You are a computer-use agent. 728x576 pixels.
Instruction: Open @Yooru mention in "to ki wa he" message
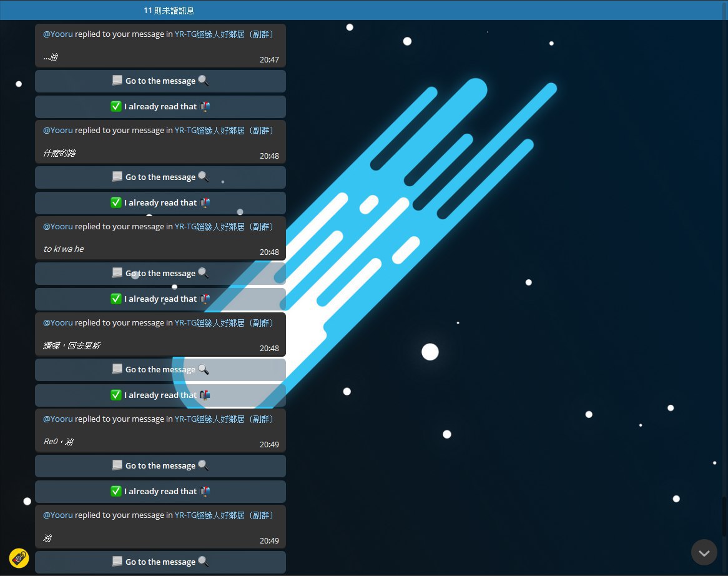[57, 227]
